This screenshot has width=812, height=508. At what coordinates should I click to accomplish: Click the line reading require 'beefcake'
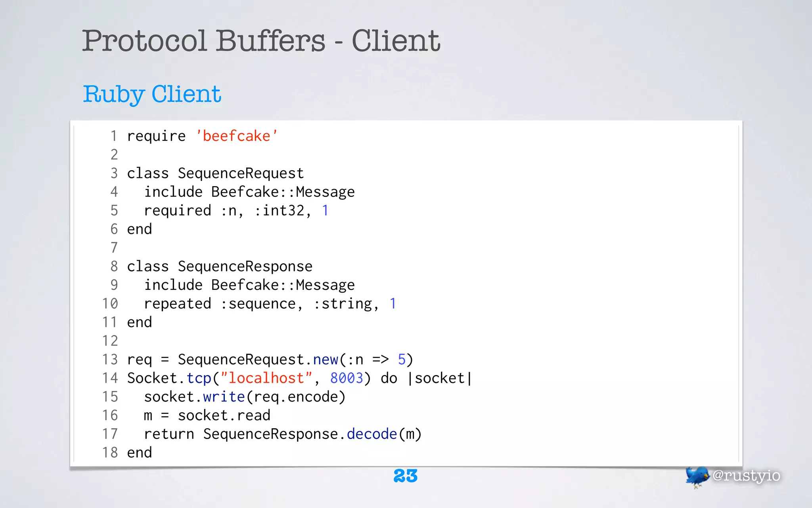point(203,136)
